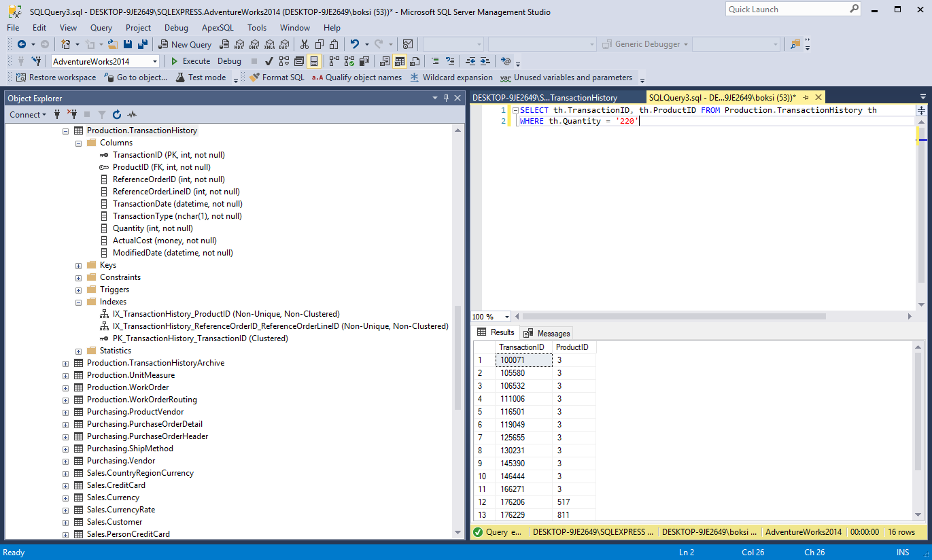Toggle Include Actual Execution Plan

coord(334,61)
